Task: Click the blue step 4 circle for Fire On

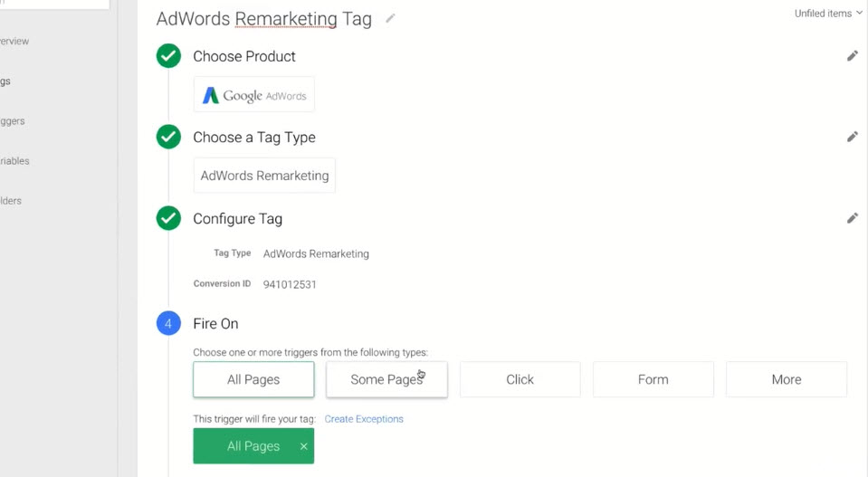Action: point(168,323)
